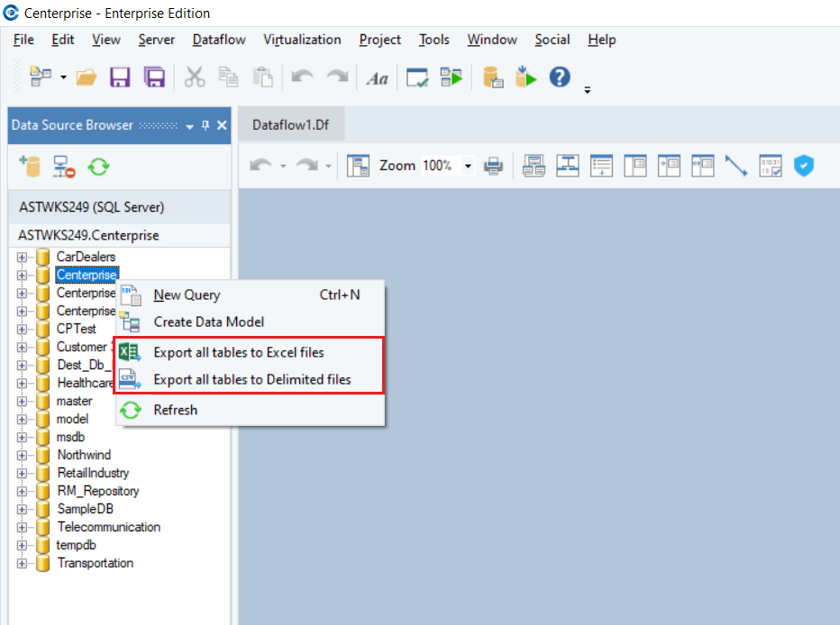Click the blue Help question mark icon
Viewport: 840px width, 625px height.
(x=560, y=77)
